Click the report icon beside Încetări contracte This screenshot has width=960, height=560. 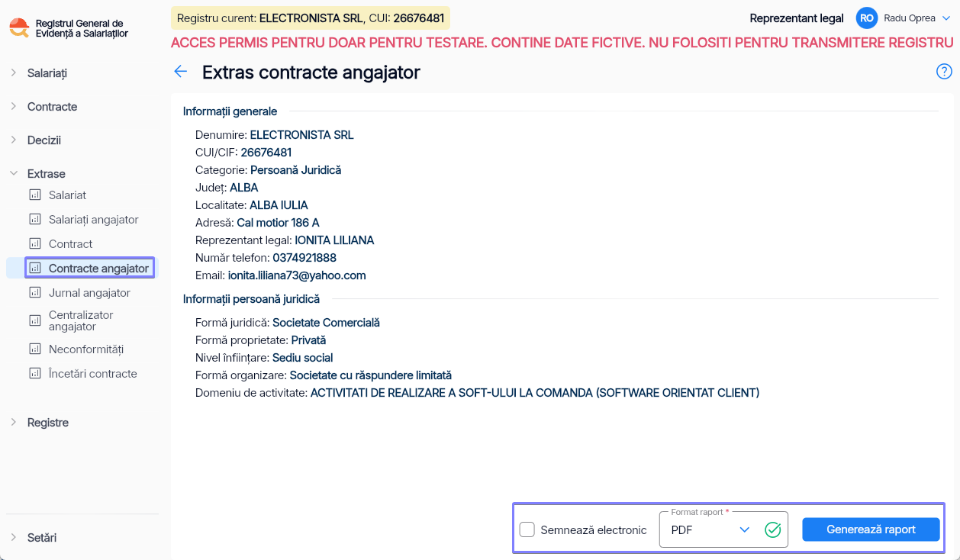coord(34,374)
